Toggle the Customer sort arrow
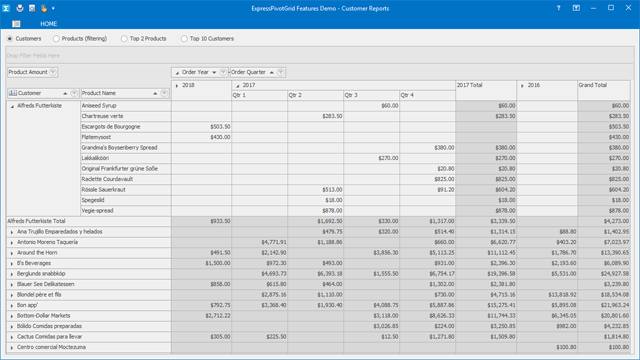Image resolution: width=640 pixels, height=360 pixels. coord(65,93)
